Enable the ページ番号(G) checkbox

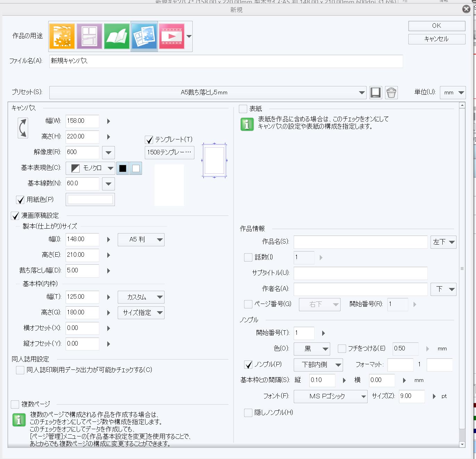tap(248, 304)
